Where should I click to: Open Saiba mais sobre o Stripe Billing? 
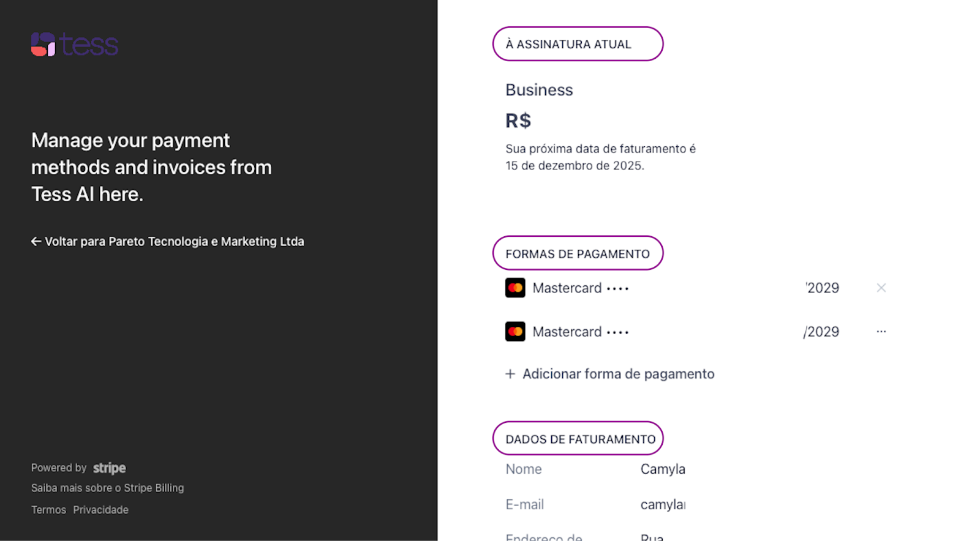click(x=107, y=488)
